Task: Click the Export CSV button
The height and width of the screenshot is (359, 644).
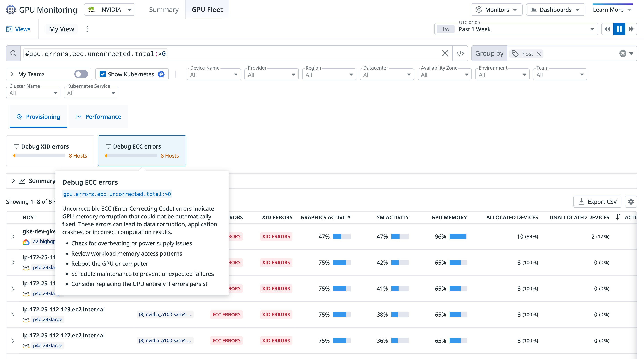Action: 597,202
